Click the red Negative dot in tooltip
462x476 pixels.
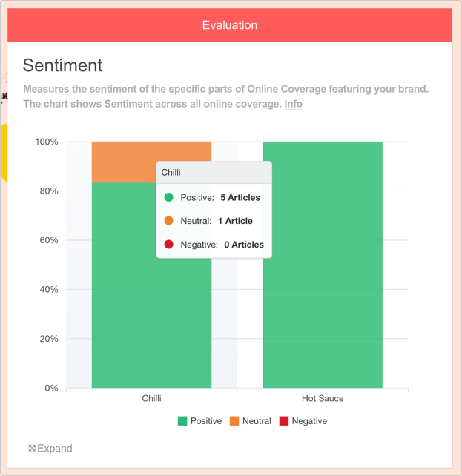(169, 244)
